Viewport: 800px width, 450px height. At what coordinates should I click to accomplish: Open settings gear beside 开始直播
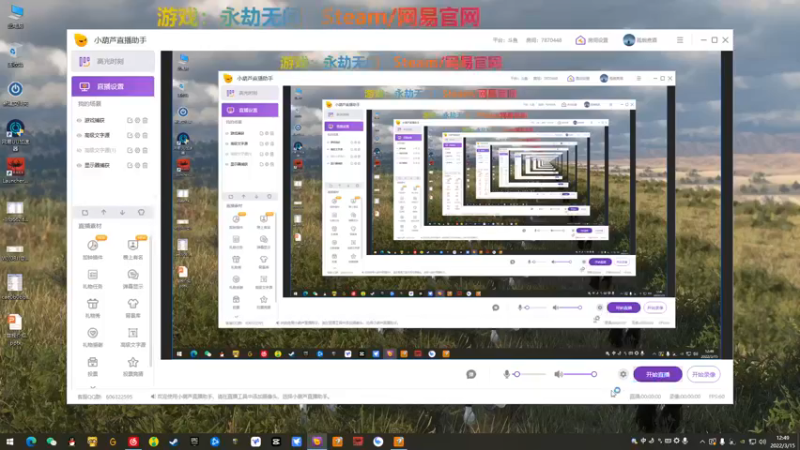click(x=623, y=374)
